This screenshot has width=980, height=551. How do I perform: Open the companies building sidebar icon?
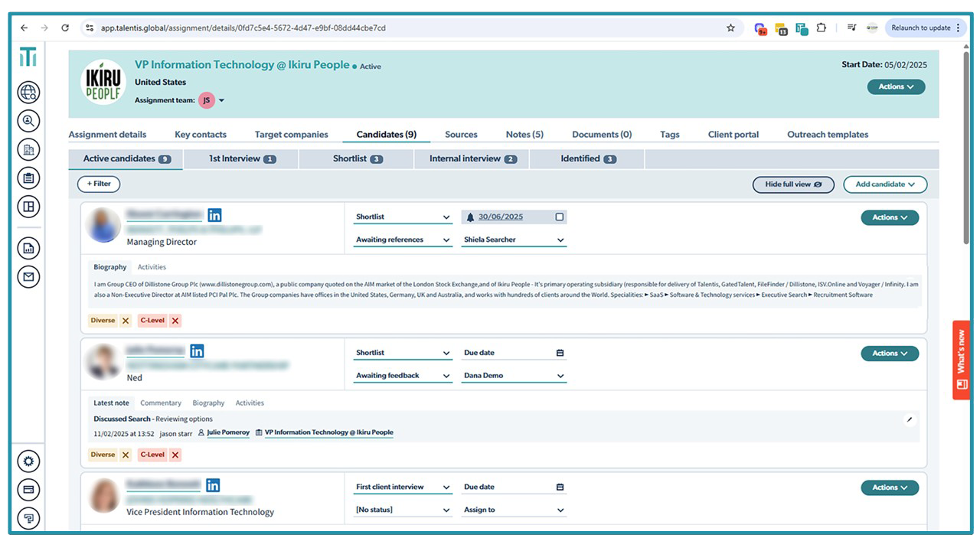click(28, 150)
